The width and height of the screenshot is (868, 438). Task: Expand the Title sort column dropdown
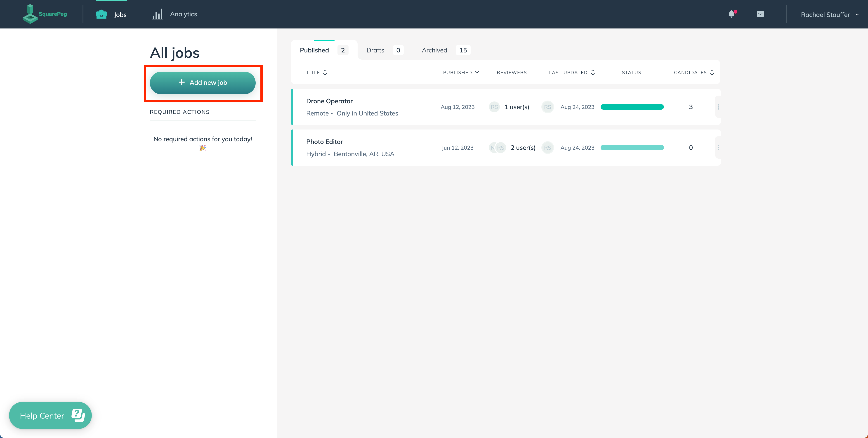click(325, 72)
